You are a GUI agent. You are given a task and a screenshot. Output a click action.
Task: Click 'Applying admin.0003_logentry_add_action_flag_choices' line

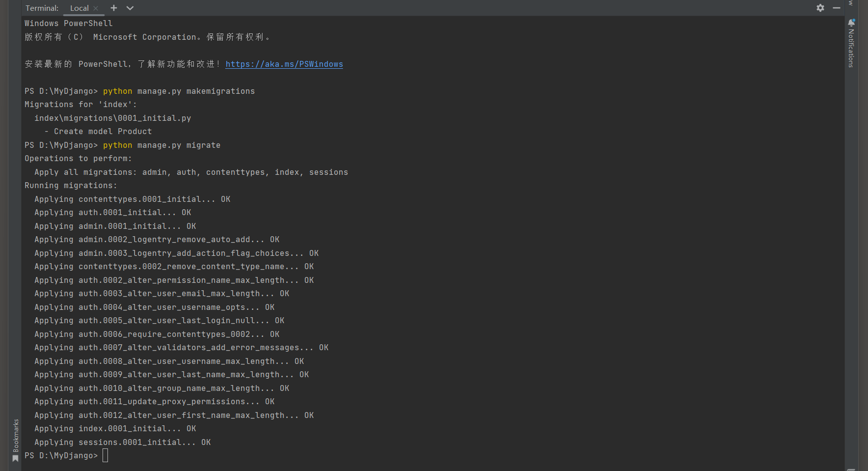177,253
